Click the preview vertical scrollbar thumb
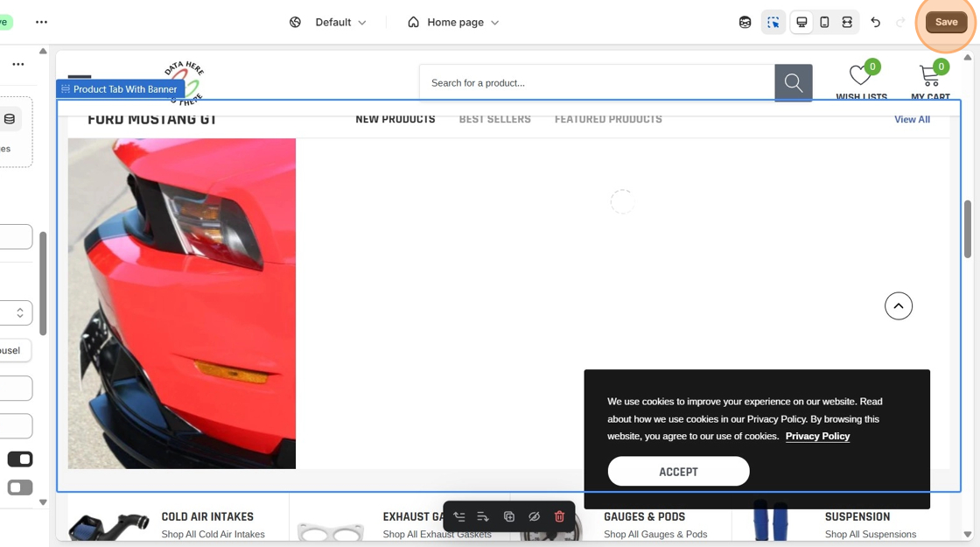980x547 pixels. pos(968,228)
